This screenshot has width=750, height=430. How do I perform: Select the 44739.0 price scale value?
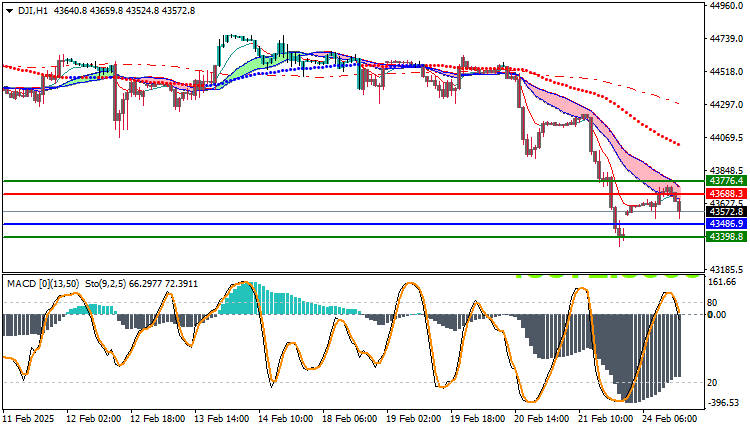[727, 38]
